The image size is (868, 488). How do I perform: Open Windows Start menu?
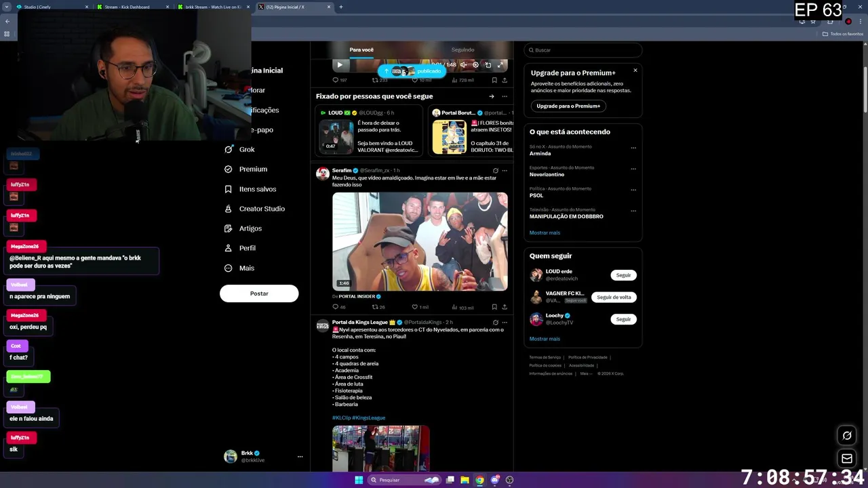[359, 480]
